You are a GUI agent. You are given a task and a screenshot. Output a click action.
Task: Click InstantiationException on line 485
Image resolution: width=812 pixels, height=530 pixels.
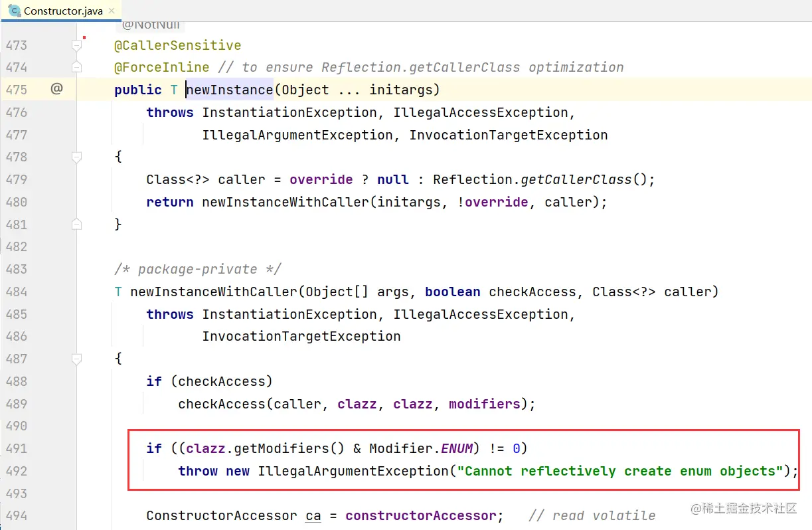point(289,314)
